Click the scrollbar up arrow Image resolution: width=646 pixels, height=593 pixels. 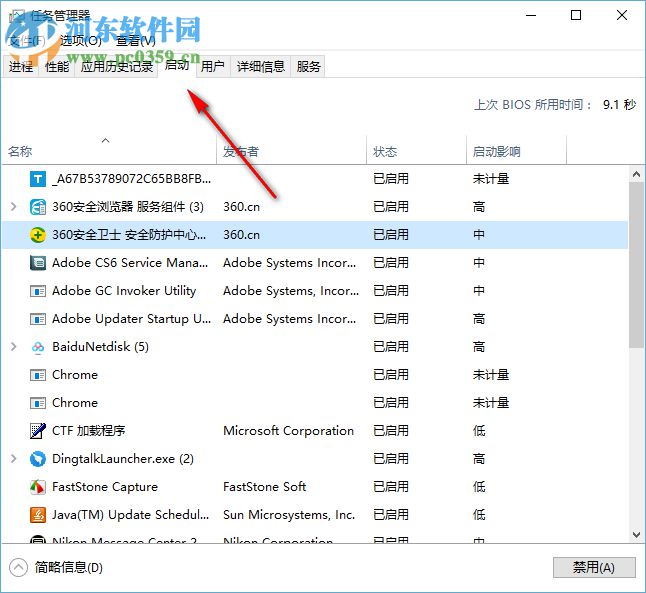pos(637,175)
